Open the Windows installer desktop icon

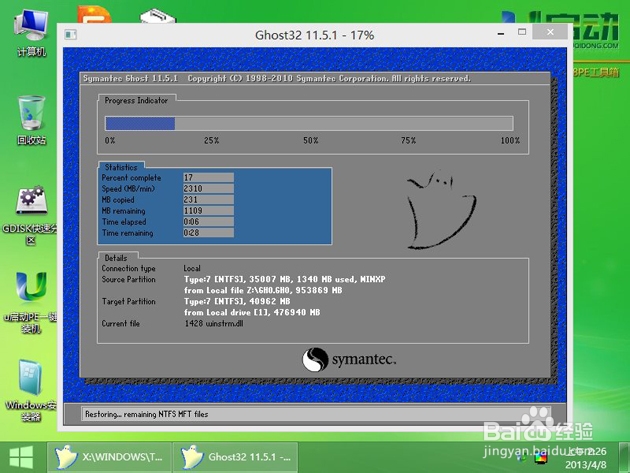(31, 391)
